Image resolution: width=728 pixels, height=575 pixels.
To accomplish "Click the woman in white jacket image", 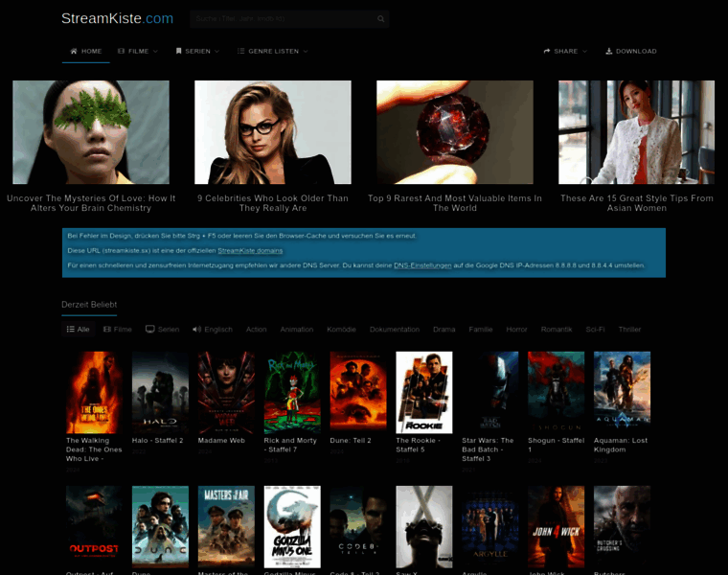I will [x=637, y=132].
